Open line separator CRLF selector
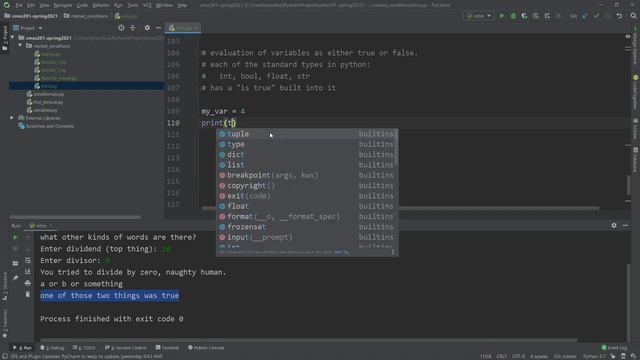Screen dimensions: 640x360 502,356
